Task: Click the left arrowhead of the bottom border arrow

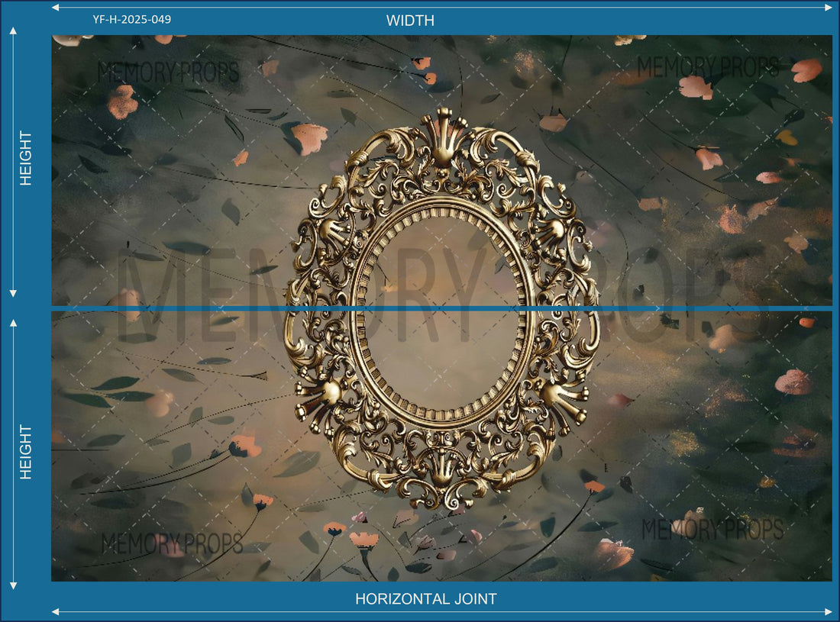Action: pos(55,611)
